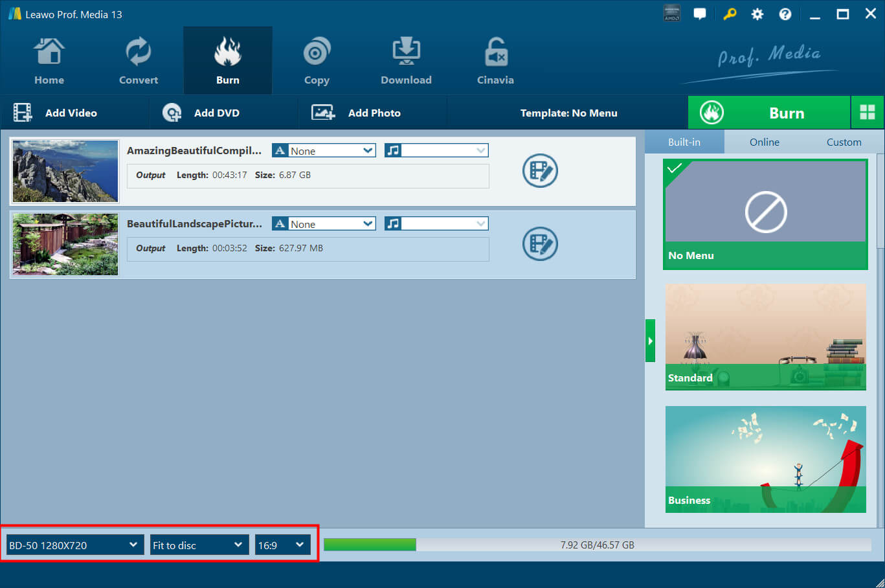
Task: Open the Help question mark icon
Action: pos(785,13)
